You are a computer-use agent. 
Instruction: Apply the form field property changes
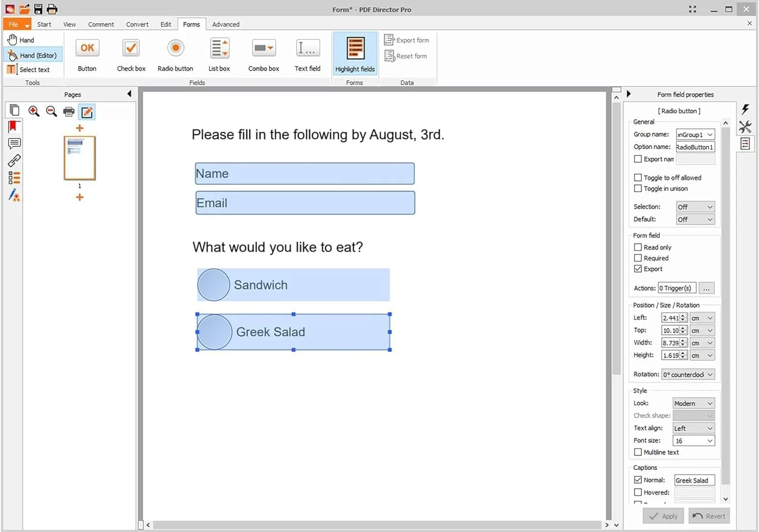coord(663,516)
